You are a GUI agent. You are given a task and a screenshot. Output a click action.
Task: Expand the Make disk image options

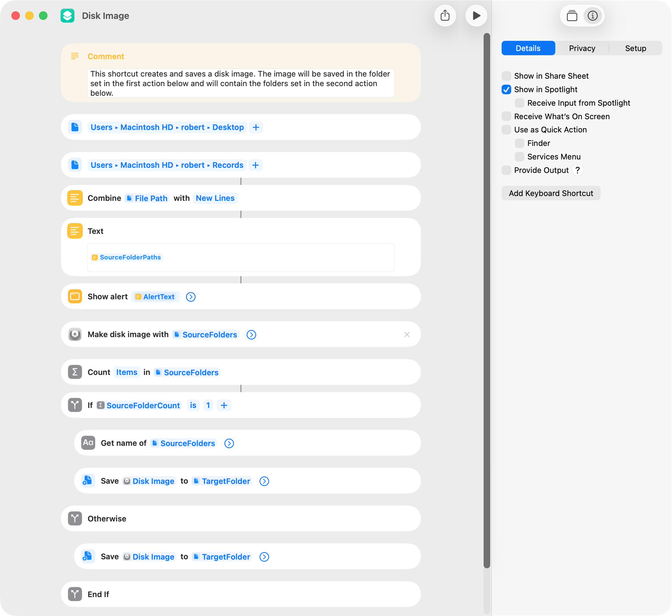tap(251, 334)
